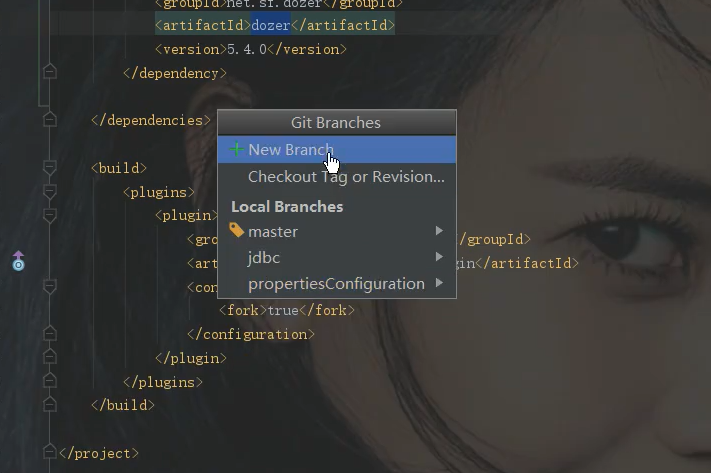Image resolution: width=711 pixels, height=473 pixels.
Task: Click the orange tag icon beside master
Action: coord(236,230)
